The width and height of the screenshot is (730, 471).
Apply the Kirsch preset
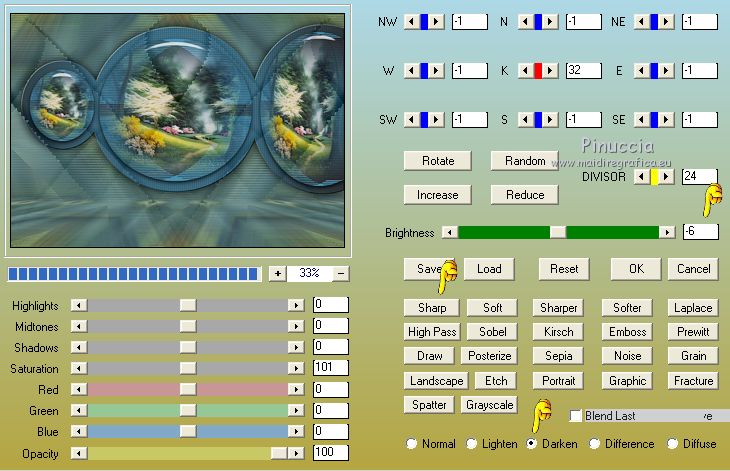click(558, 332)
